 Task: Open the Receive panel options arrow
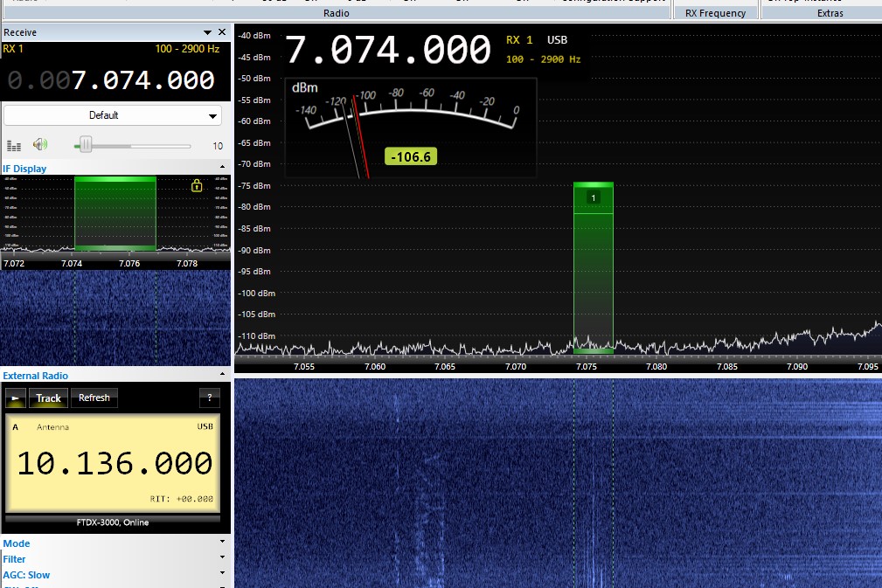208,32
